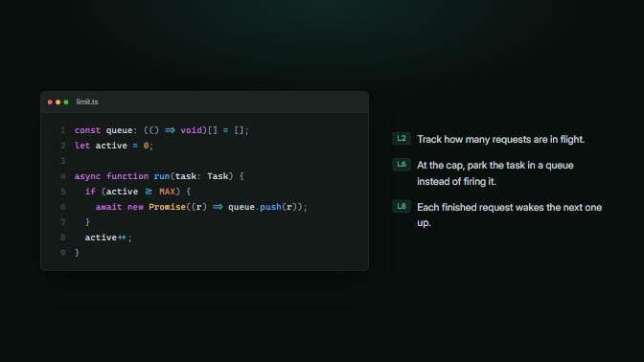Click line number 4 in gutter
This screenshot has width=644, height=362.
(63, 176)
